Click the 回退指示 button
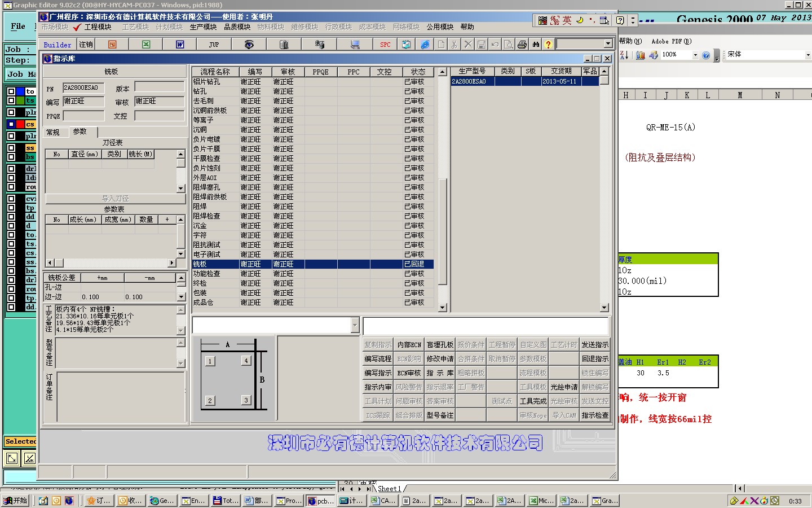The width and height of the screenshot is (812, 508). [595, 359]
